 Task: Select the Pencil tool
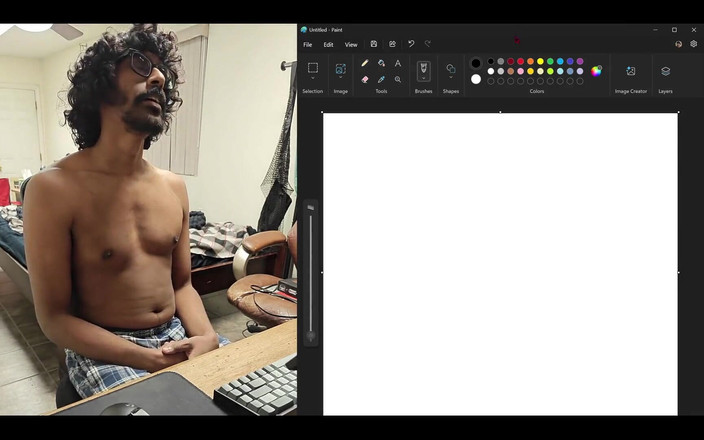[x=365, y=63]
